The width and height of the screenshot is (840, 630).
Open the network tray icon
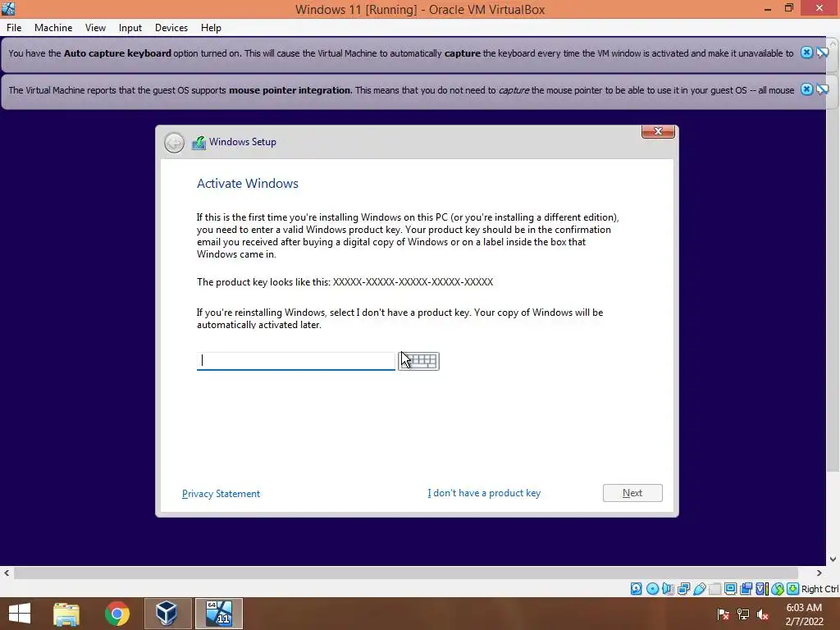coord(743,614)
